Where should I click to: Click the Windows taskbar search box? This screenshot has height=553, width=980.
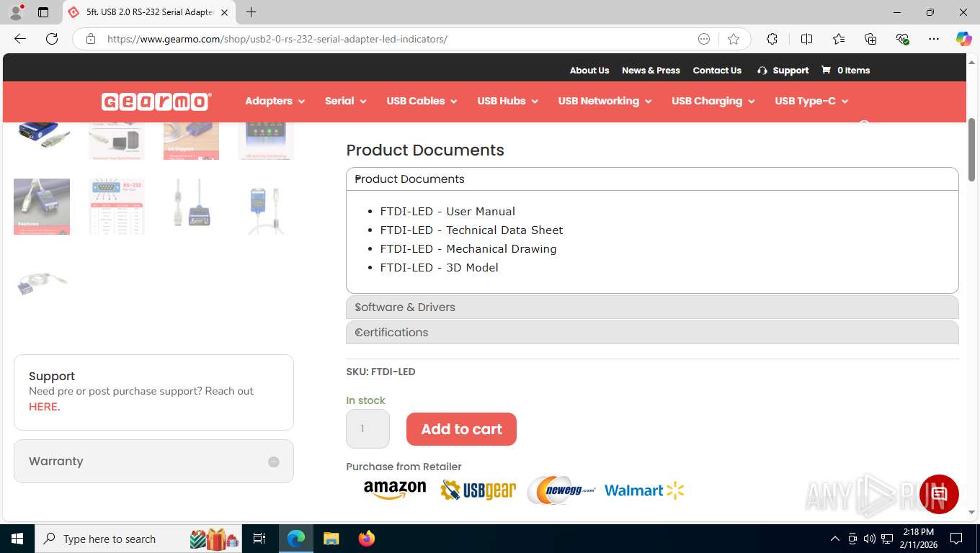[x=137, y=539]
